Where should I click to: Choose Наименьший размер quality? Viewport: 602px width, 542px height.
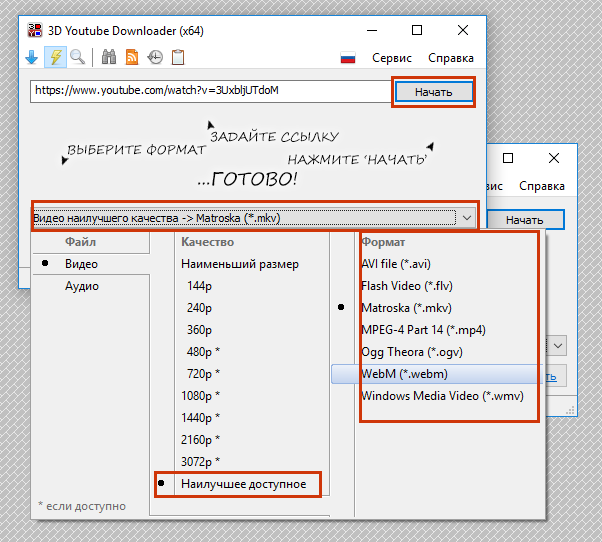pos(240,264)
